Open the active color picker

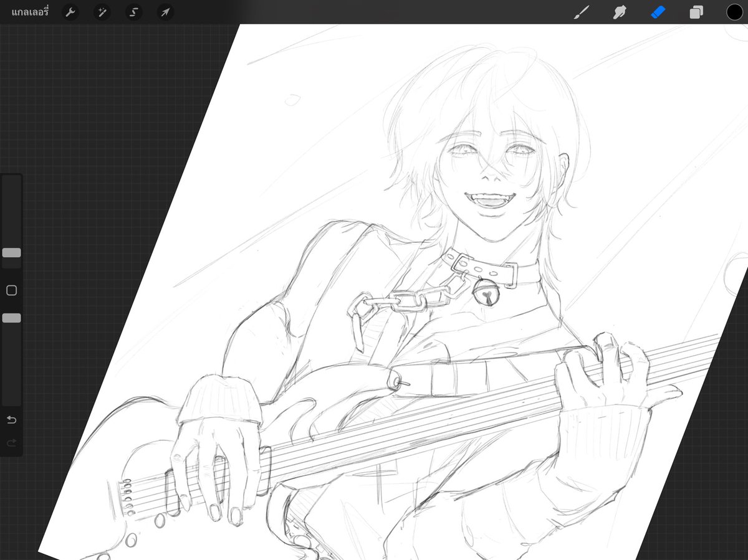pyautogui.click(x=734, y=12)
